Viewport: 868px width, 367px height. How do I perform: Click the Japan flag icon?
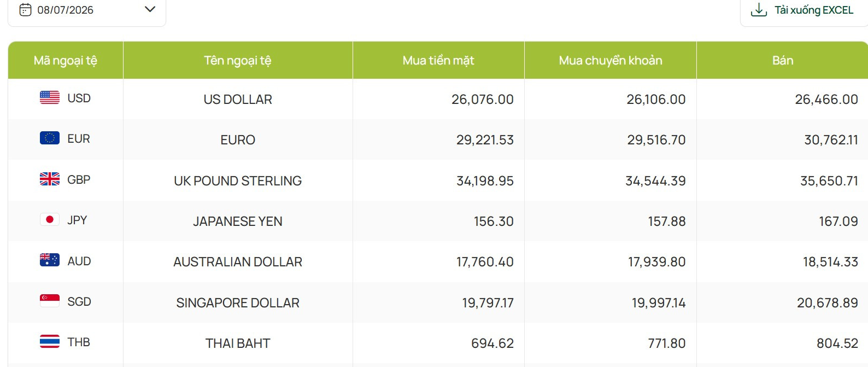tap(50, 219)
